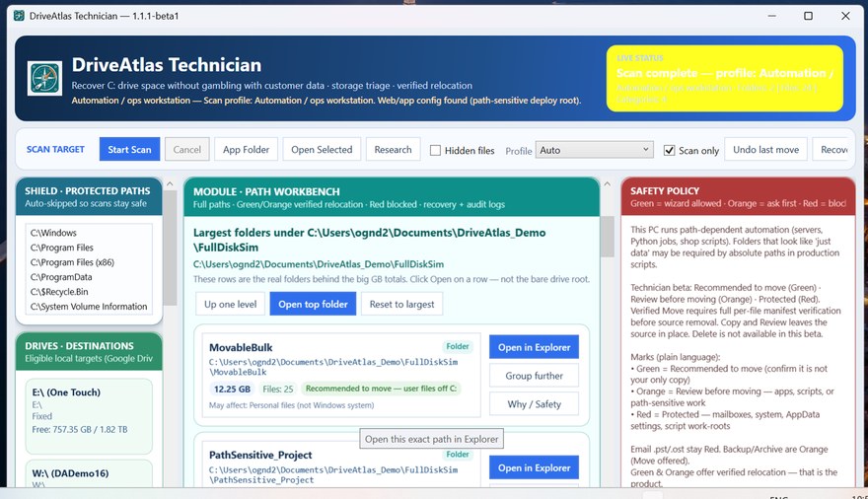Start Scan button
The image size is (868, 499).
point(129,149)
